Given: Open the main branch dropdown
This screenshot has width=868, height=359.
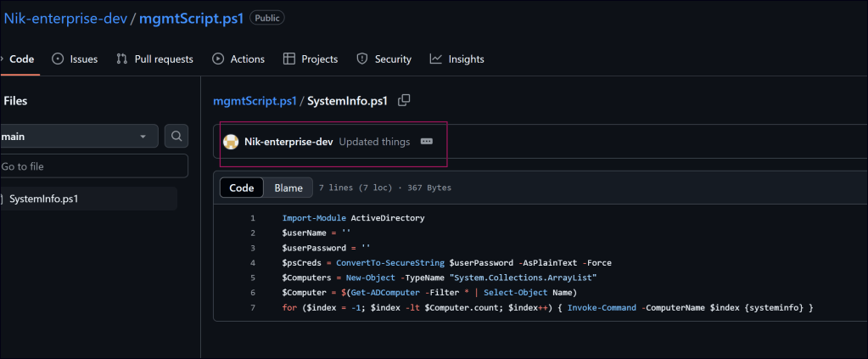Looking at the screenshot, I should tap(78, 136).
